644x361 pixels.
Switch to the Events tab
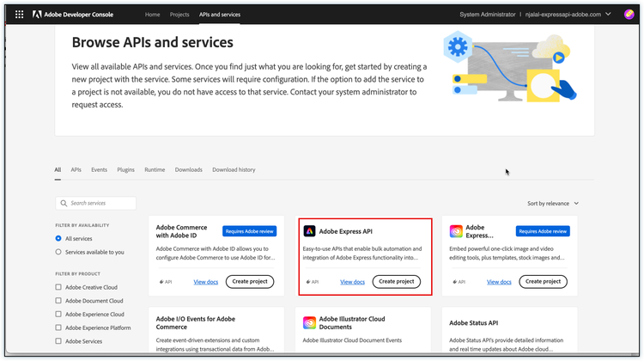[99, 170]
